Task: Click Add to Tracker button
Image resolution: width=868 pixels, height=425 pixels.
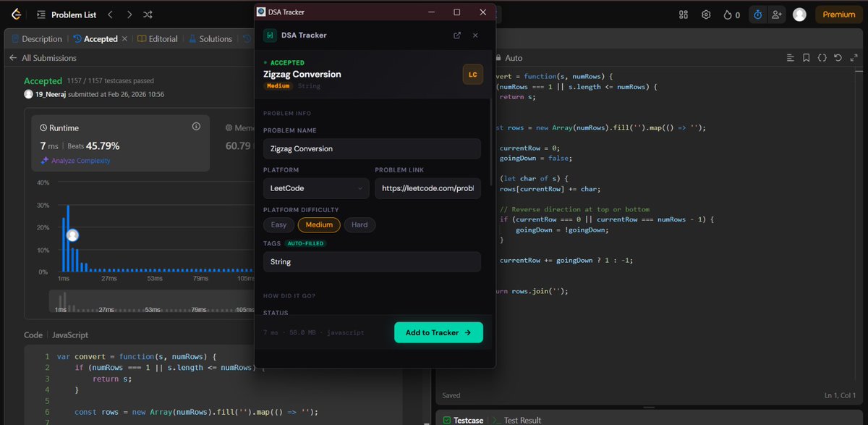Action: (438, 332)
